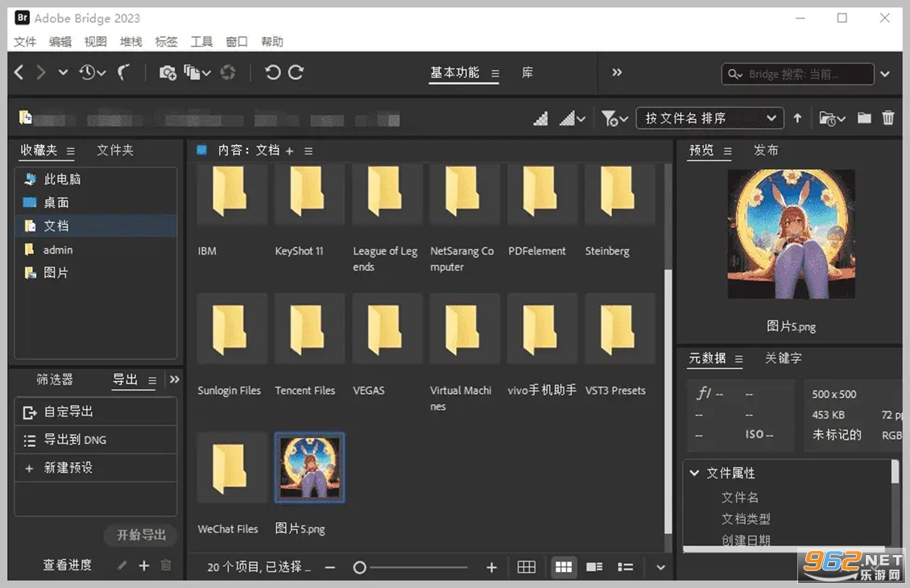This screenshot has width=910, height=588.
Task: Show more workspaces double arrow
Action: pos(617,72)
